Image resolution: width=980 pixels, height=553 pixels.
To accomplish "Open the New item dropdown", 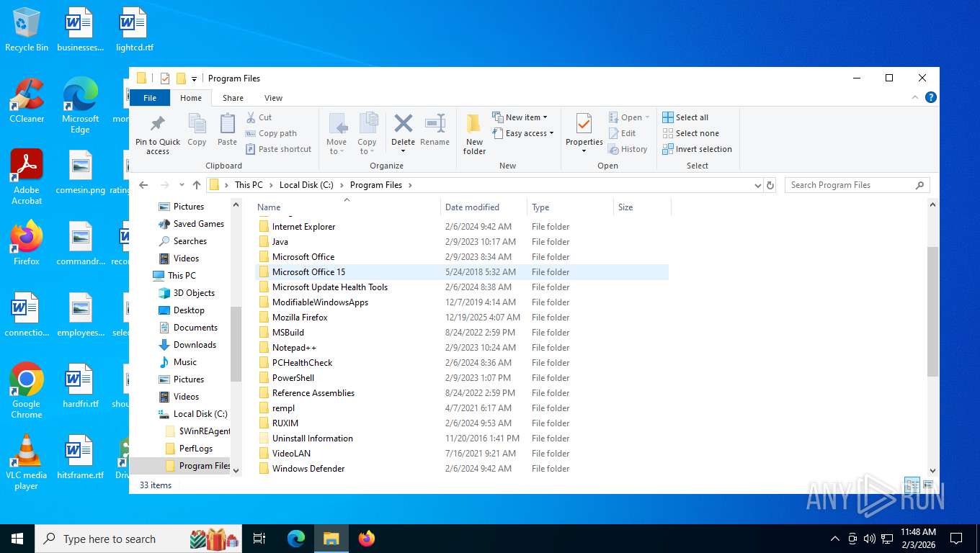I will click(520, 117).
